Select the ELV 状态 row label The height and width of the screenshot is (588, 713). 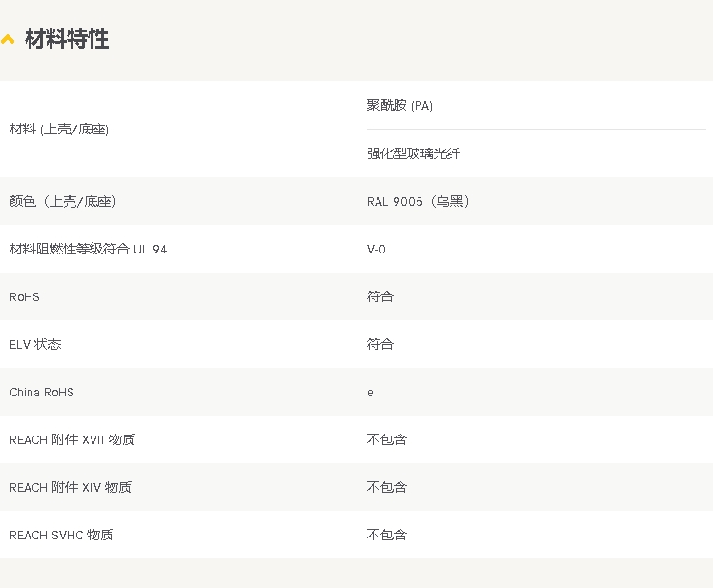[35, 344]
